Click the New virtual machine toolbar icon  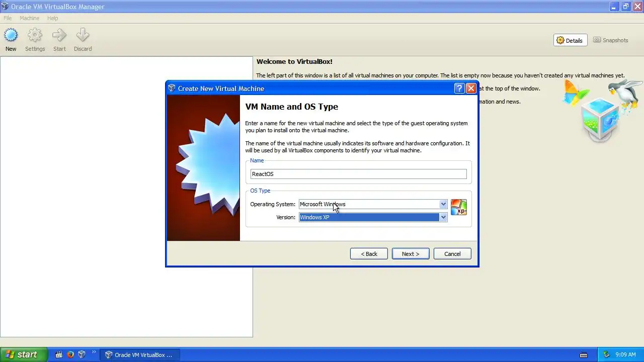[11, 40]
